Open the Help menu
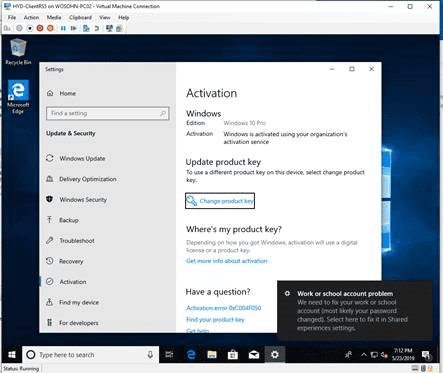Viewport: 443px width, 373px height. tap(123, 17)
